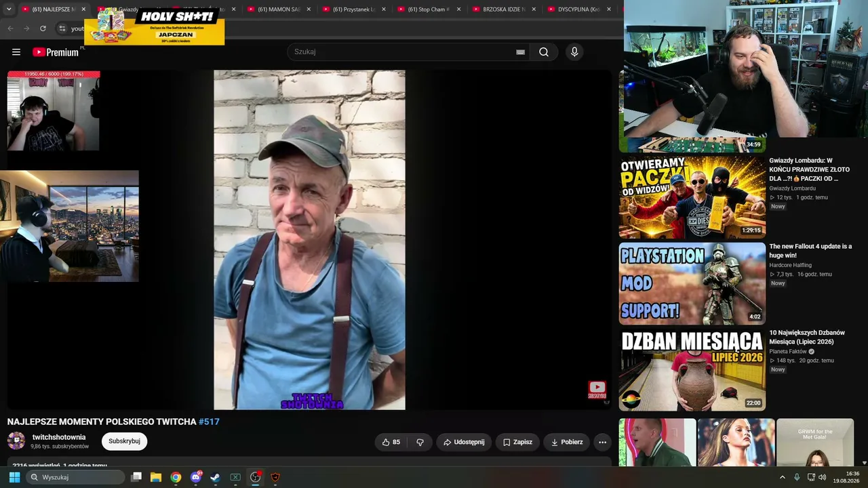
Task: Switch to the Przystanek tab
Action: [x=354, y=9]
